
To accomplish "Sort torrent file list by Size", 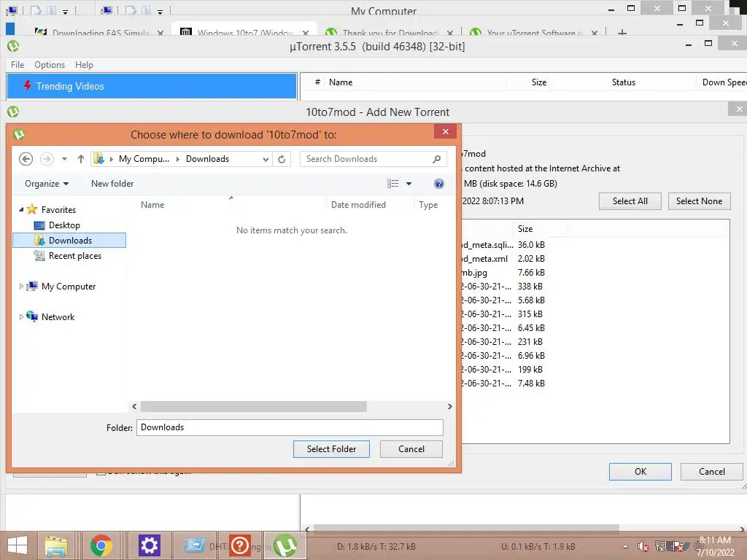I will [525, 228].
